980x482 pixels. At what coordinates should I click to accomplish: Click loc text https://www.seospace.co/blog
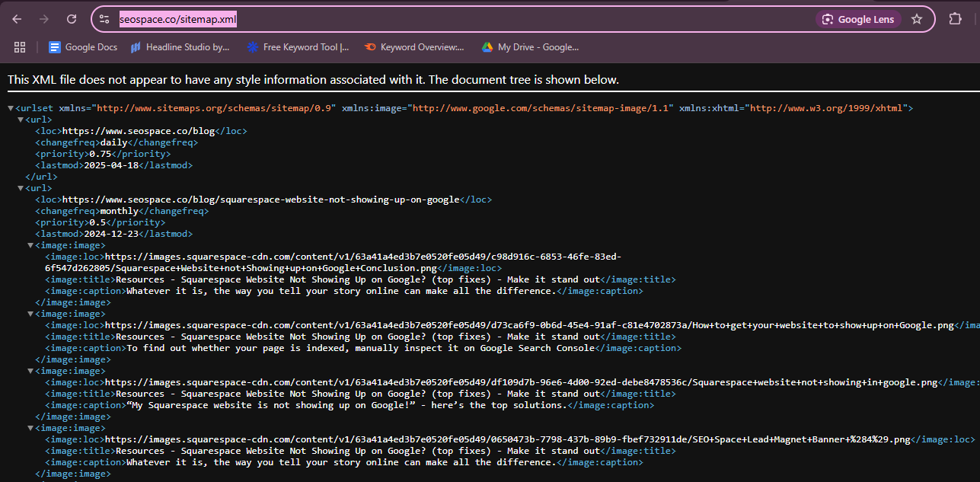click(139, 131)
